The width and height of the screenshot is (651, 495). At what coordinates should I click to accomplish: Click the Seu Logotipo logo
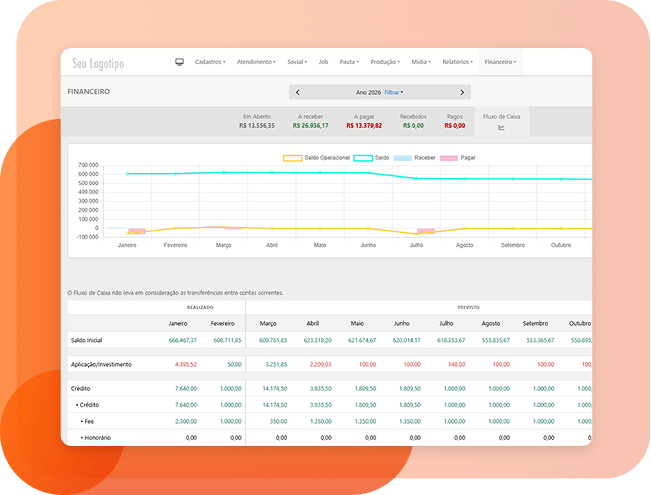pyautogui.click(x=98, y=63)
